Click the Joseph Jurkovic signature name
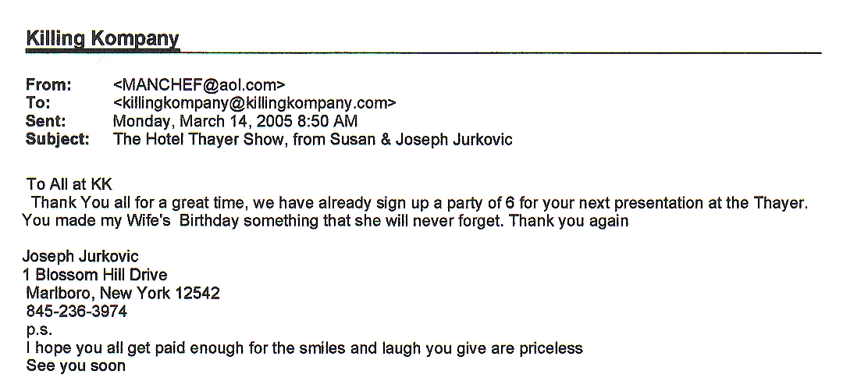This screenshot has width=868, height=392. pos(80,256)
